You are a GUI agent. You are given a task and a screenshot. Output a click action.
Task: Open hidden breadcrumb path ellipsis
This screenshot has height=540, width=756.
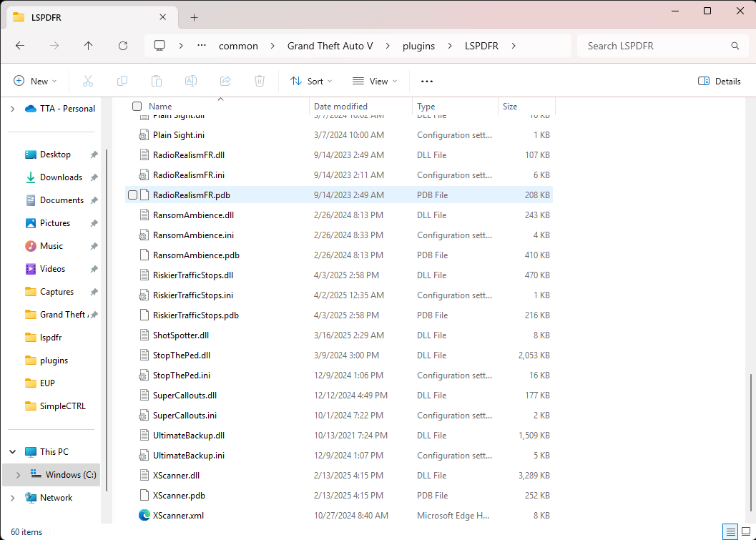[x=202, y=46]
